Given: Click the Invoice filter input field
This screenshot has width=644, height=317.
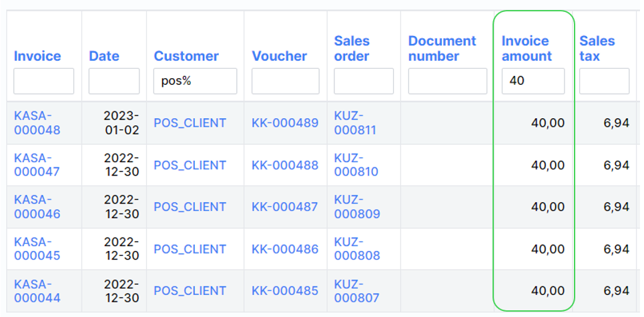Looking at the screenshot, I should (44, 81).
